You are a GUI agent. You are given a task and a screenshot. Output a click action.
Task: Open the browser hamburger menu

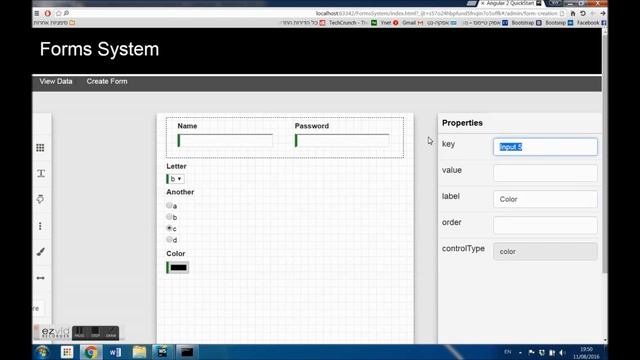[x=37, y=13]
